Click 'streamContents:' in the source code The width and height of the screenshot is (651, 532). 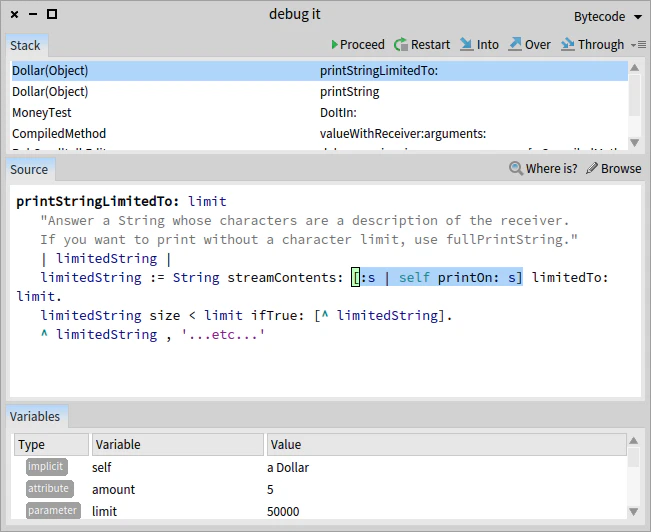[285, 277]
